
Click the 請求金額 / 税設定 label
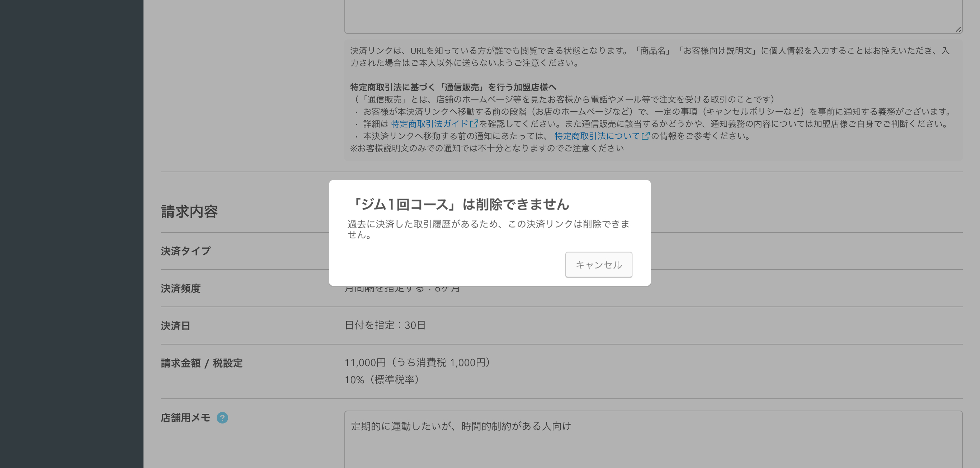(x=202, y=362)
